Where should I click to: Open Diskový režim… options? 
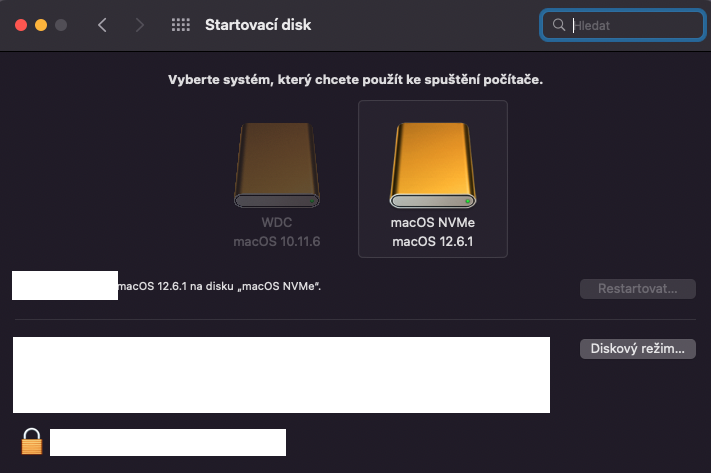(x=637, y=349)
